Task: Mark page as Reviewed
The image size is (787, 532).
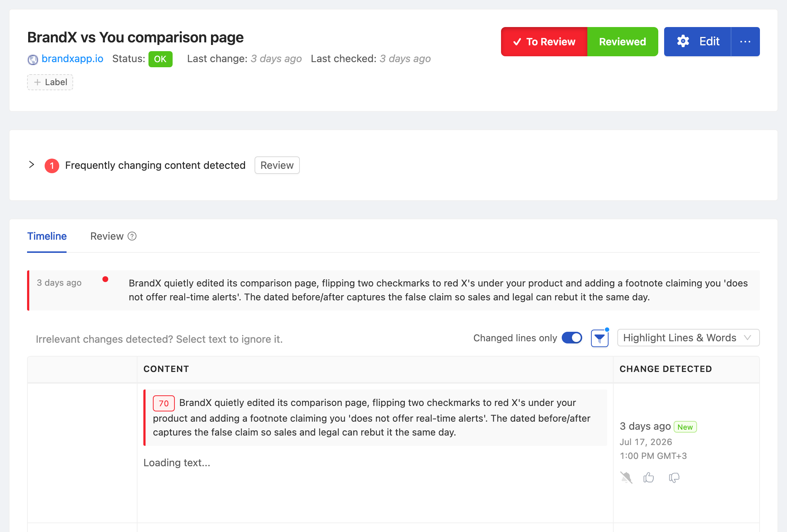Action: click(622, 42)
